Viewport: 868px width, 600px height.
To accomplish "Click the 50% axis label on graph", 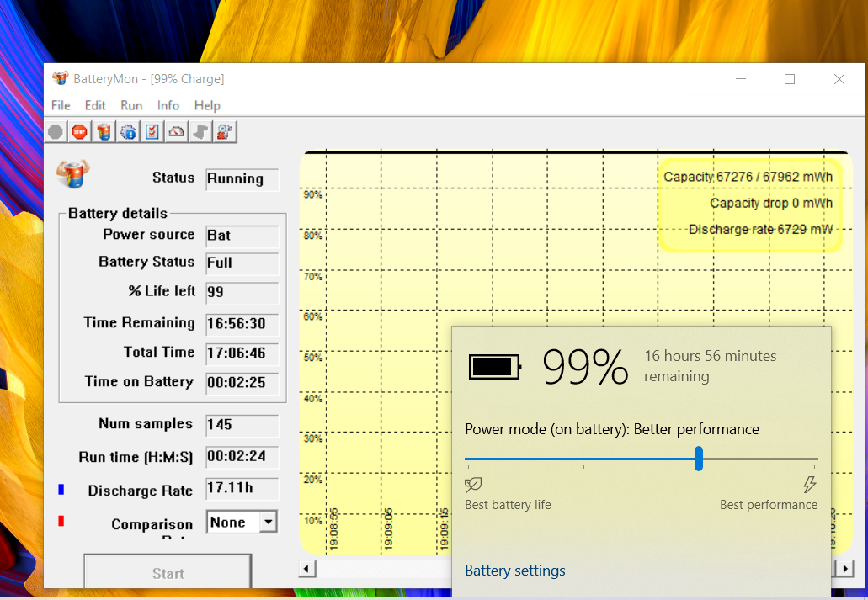I will 313,358.
